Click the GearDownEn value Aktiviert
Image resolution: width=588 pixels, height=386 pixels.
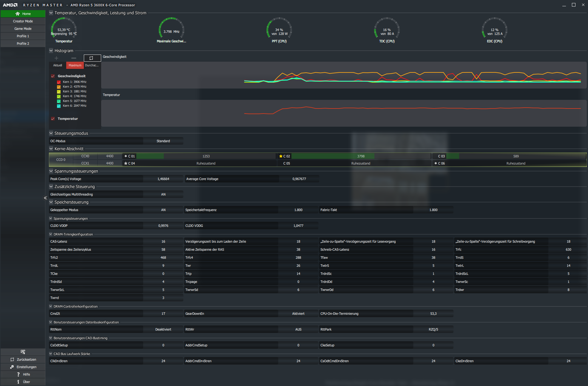[x=298, y=314]
